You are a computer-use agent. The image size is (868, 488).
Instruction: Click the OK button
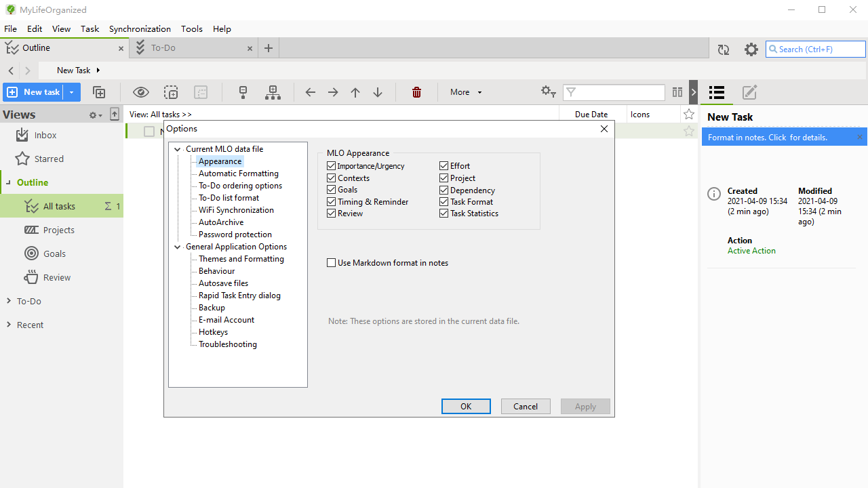pos(466,406)
